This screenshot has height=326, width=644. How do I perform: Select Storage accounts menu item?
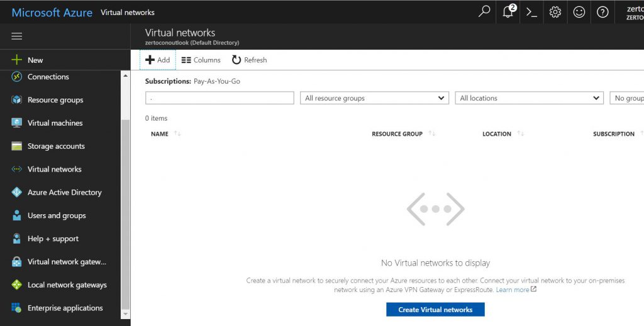tap(56, 146)
